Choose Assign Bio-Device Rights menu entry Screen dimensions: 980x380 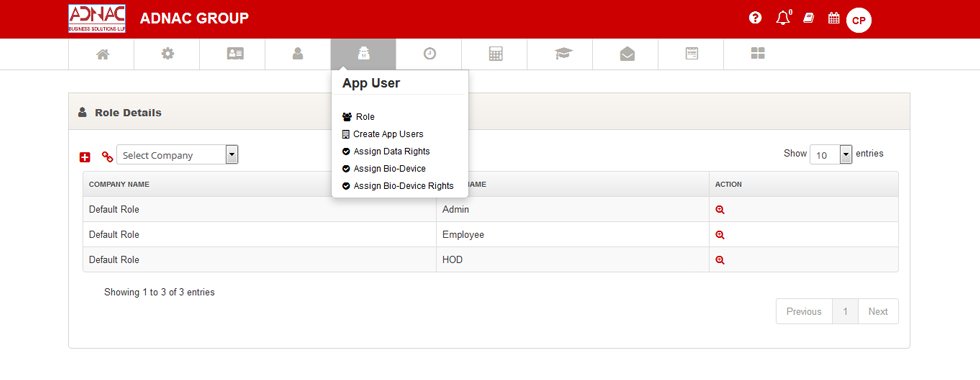coord(398,186)
